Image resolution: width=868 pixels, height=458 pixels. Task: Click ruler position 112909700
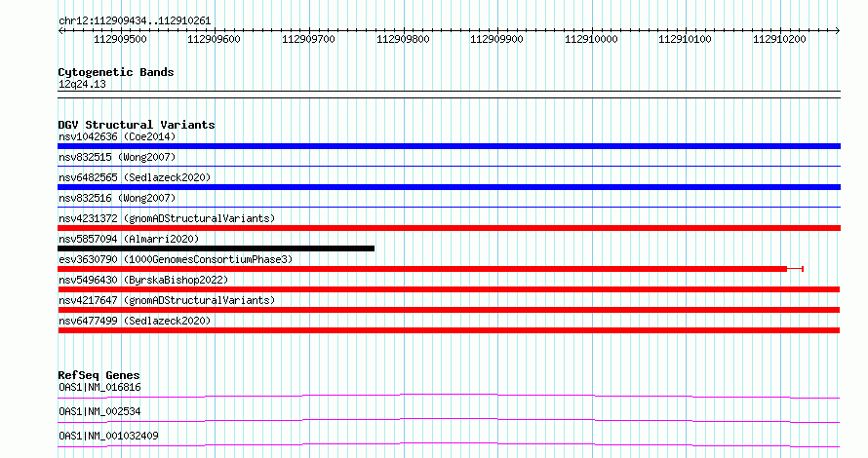click(309, 39)
